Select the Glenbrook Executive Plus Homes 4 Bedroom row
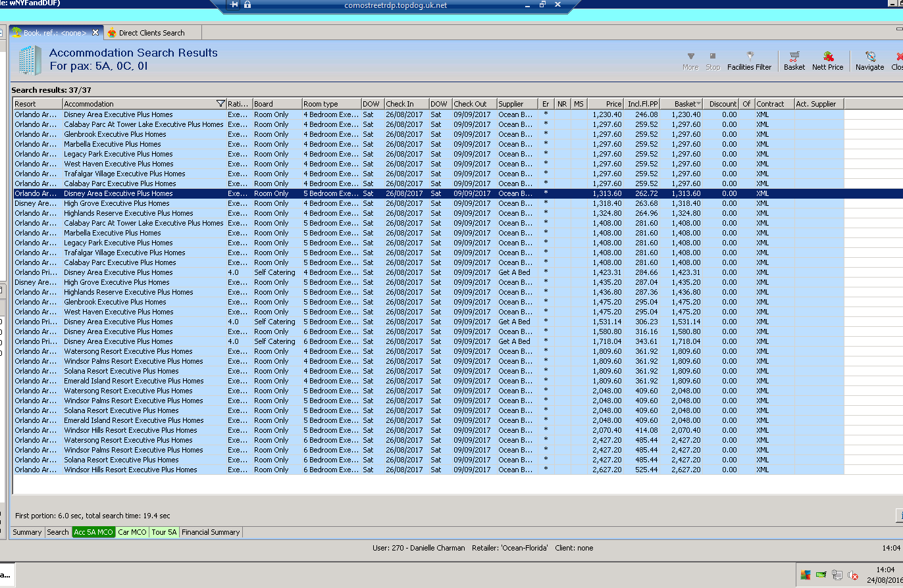 (x=428, y=134)
